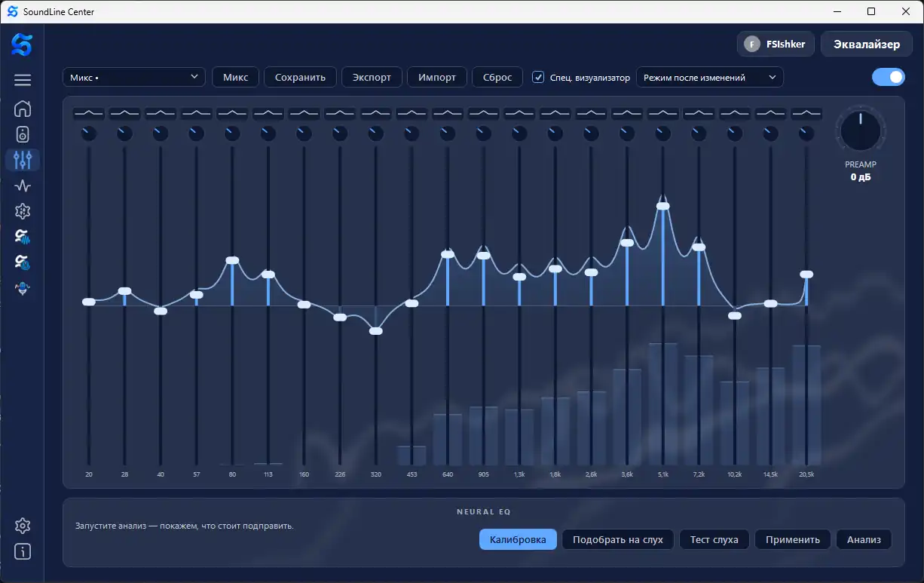Open the filter type selector above the 20 band
924x583 pixels.
pyautogui.click(x=89, y=113)
